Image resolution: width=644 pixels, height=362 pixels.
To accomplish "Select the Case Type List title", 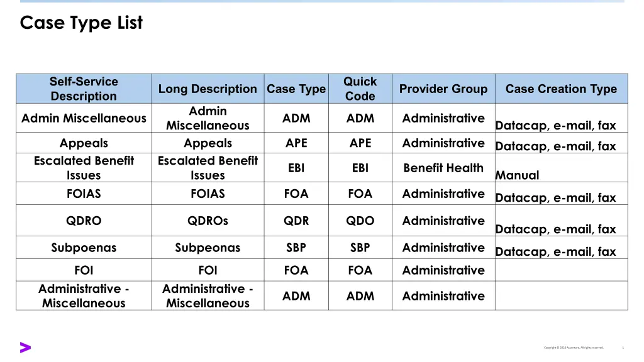I will click(81, 23).
